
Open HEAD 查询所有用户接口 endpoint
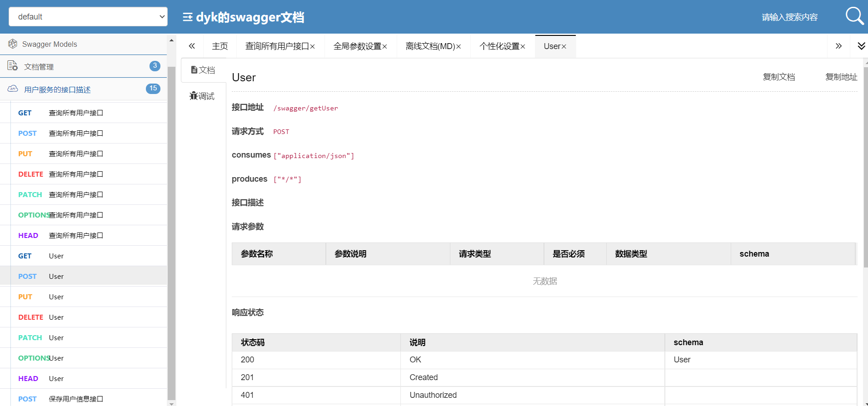click(84, 235)
